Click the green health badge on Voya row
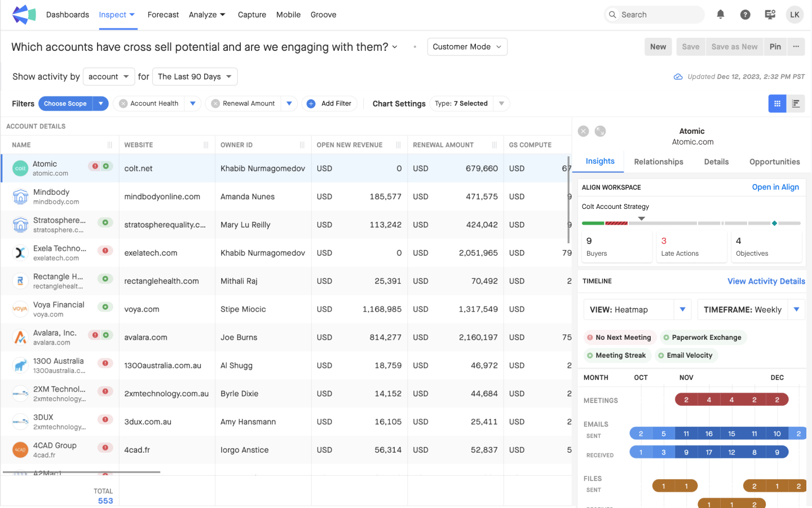This screenshot has height=508, width=812. (105, 307)
